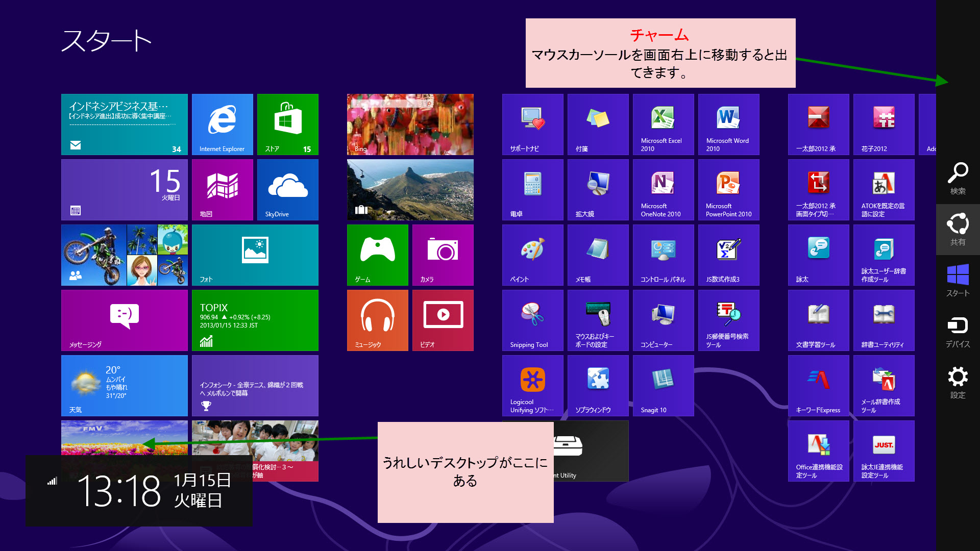Launch Snagit 10 tile
Viewport: 980px width, 551px height.
point(663,385)
